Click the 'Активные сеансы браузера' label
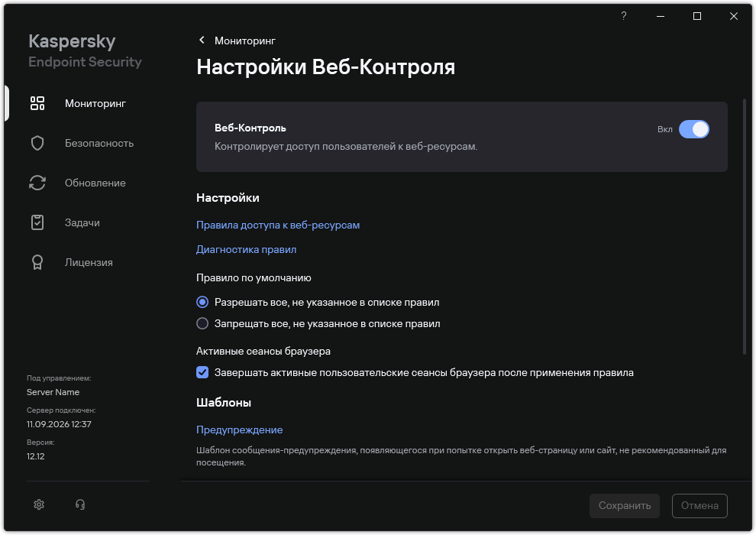The width and height of the screenshot is (756, 535). coord(263,352)
